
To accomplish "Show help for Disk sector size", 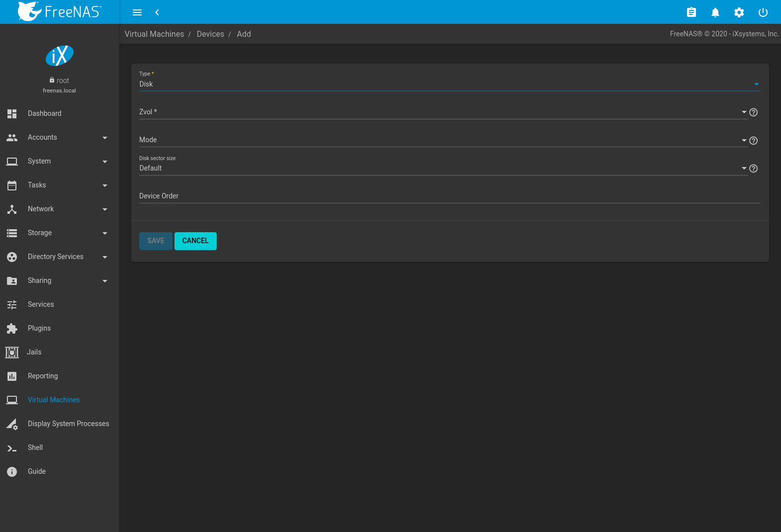I will (x=753, y=169).
